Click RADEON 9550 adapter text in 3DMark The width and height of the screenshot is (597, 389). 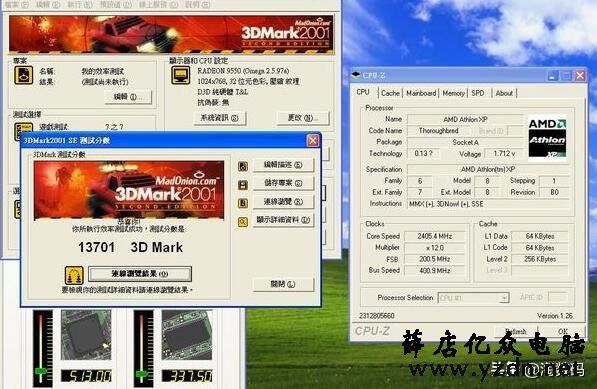(x=243, y=71)
